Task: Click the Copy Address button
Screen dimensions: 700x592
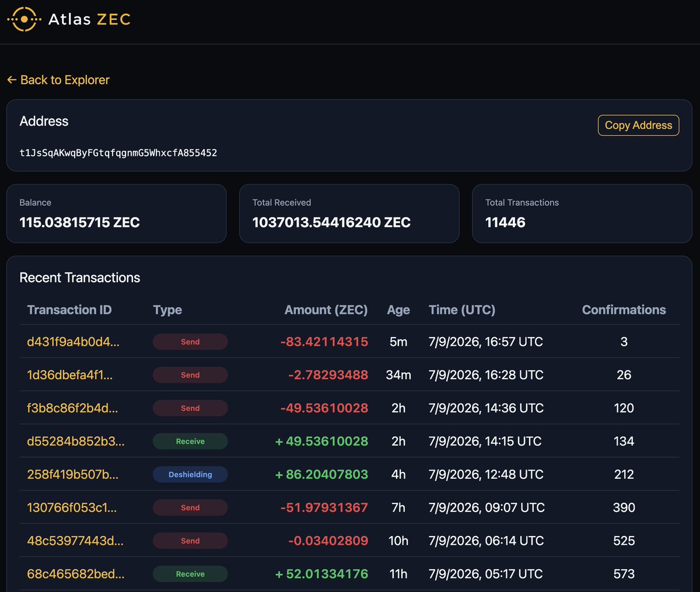Action: click(638, 125)
